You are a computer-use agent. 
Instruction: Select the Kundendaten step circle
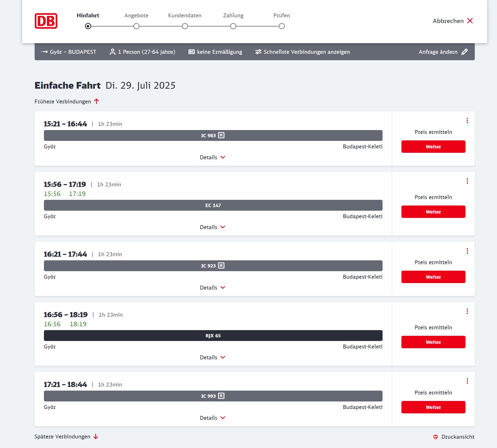point(185,26)
